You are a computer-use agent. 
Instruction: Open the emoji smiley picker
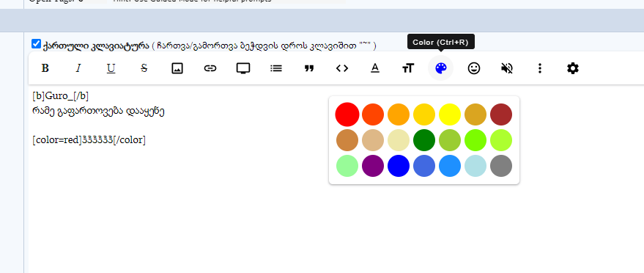pyautogui.click(x=474, y=68)
